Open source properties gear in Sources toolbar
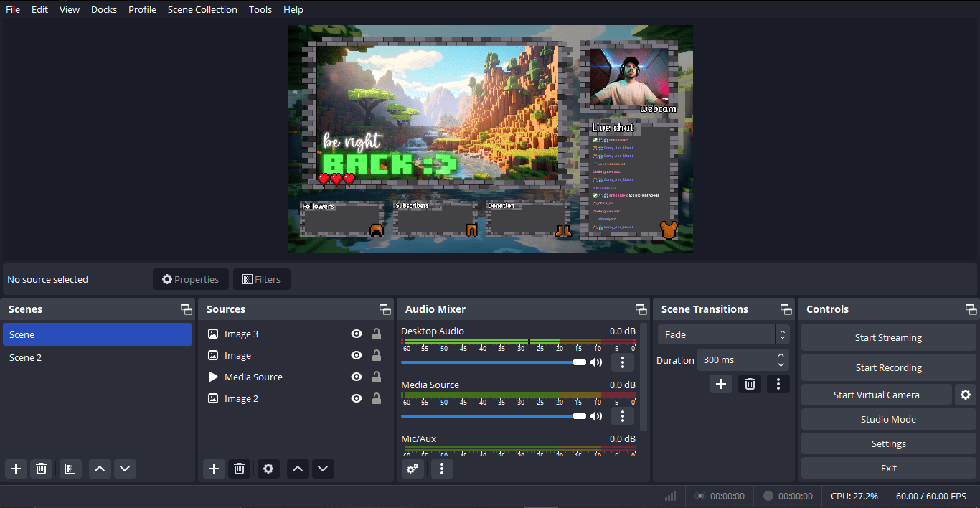The image size is (980, 508). [268, 469]
